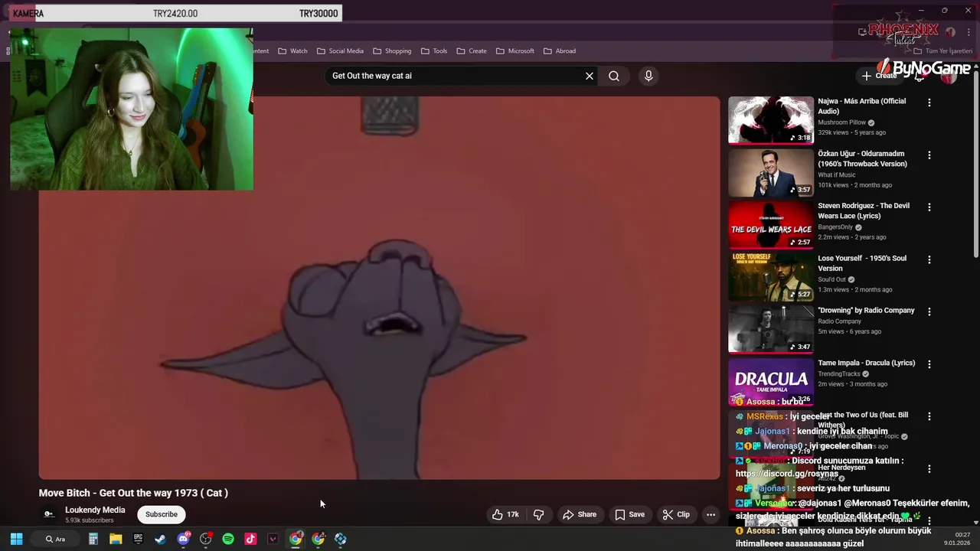This screenshot has width=980, height=551.
Task: Open File Explorer from the taskbar
Action: click(116, 539)
